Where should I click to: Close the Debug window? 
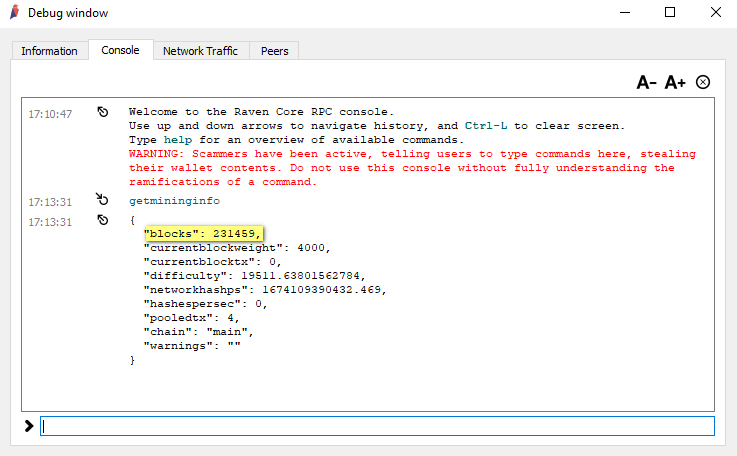point(714,13)
